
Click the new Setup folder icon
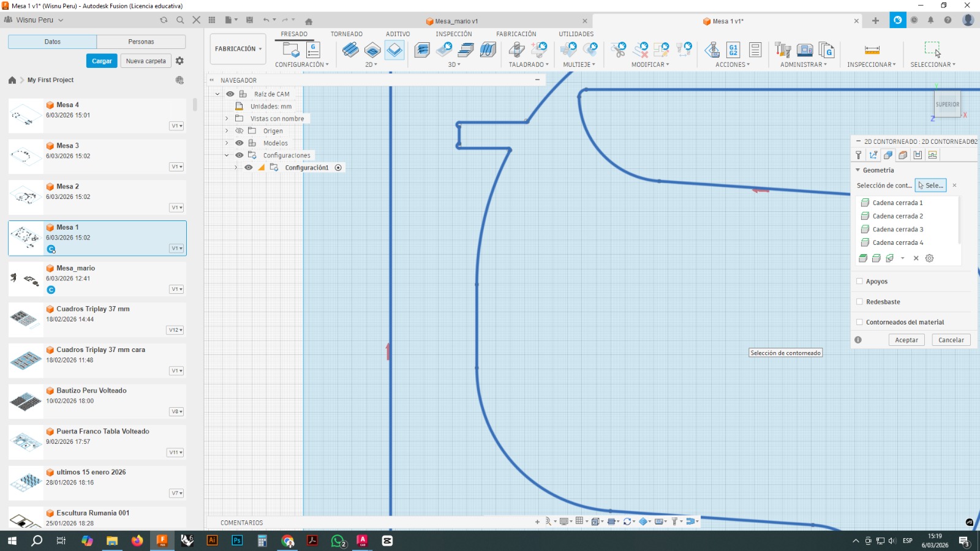290,50
